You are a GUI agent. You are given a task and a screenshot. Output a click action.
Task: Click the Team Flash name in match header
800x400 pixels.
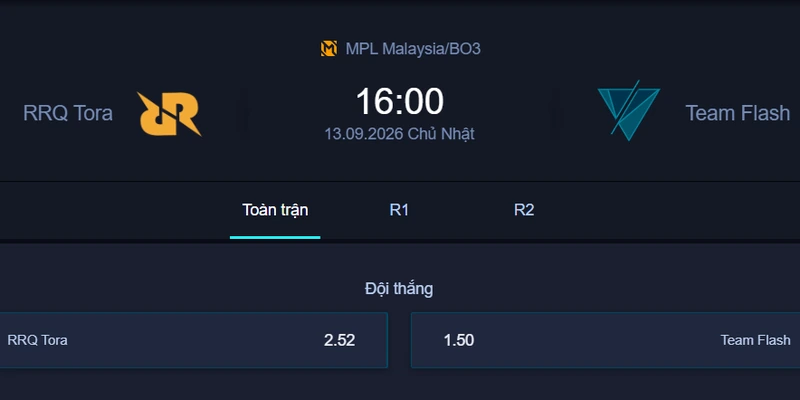tap(738, 113)
